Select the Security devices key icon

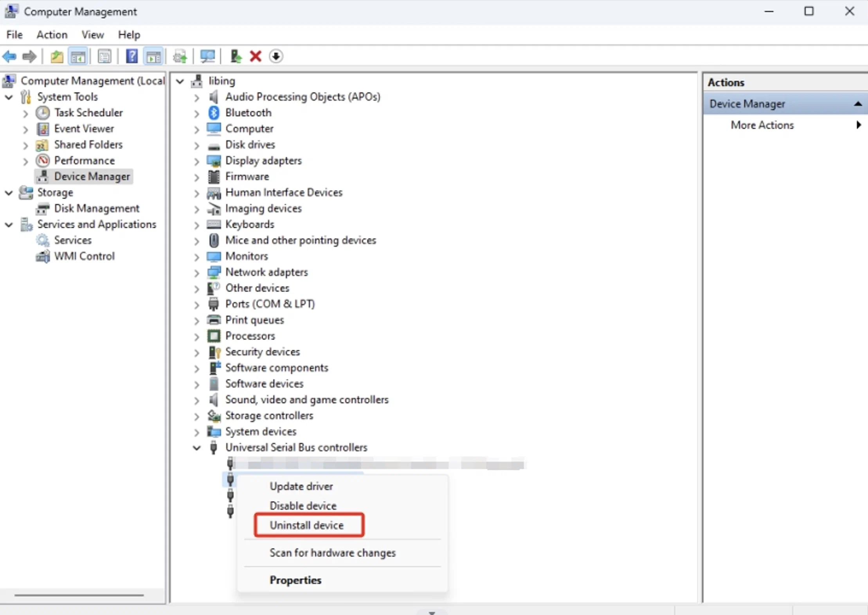tap(214, 352)
